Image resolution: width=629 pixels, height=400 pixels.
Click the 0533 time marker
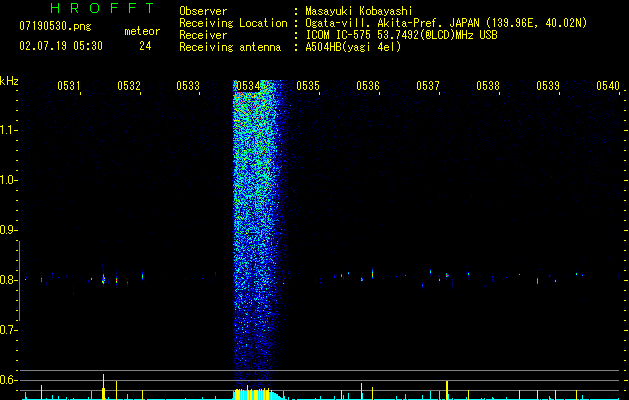188,86
